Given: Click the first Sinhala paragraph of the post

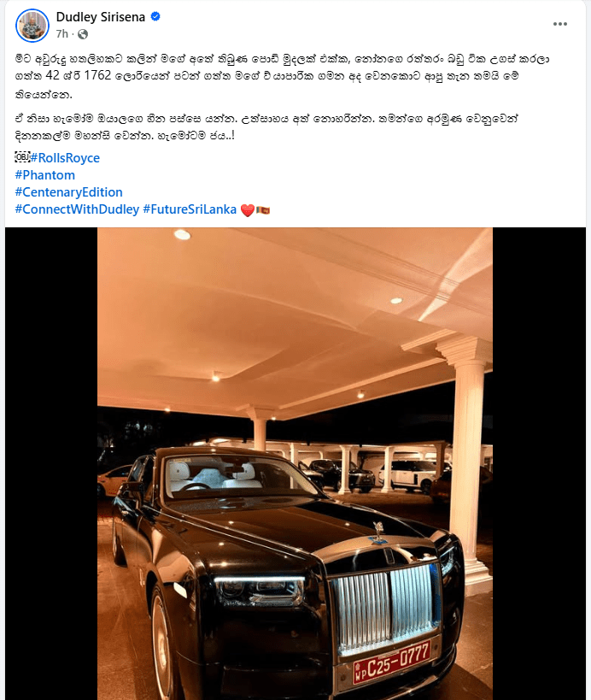Looking at the screenshot, I should point(282,76).
